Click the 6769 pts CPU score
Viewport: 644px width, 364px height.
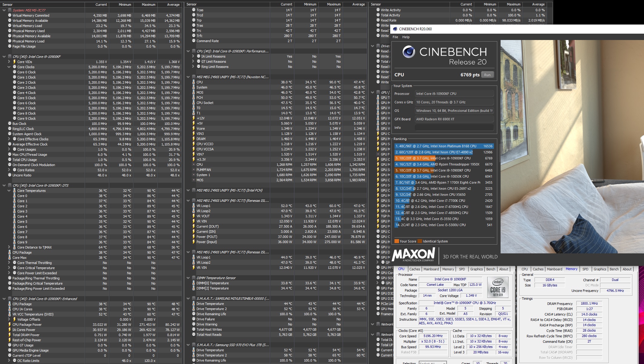click(x=470, y=75)
